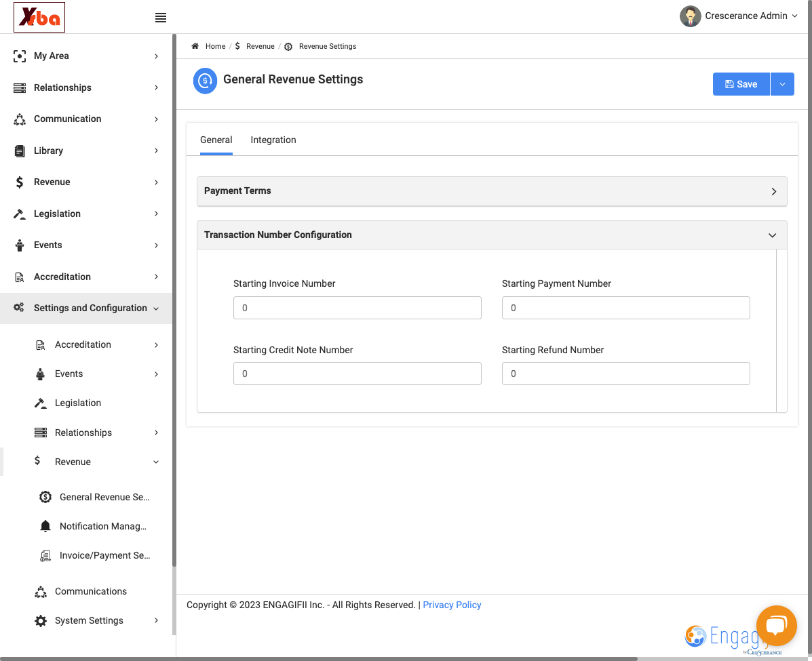Expand the top-level Relationships chevron

coord(156,87)
